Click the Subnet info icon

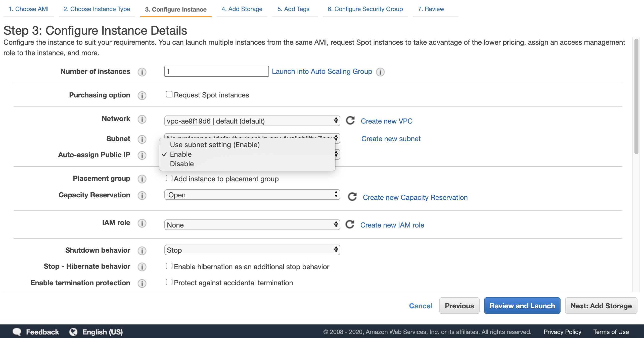(x=142, y=139)
